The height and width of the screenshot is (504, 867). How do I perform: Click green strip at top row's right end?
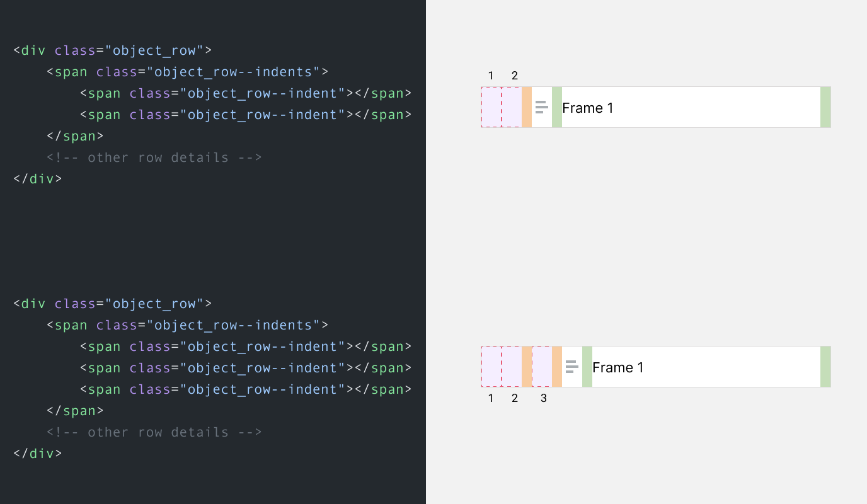pyautogui.click(x=825, y=107)
